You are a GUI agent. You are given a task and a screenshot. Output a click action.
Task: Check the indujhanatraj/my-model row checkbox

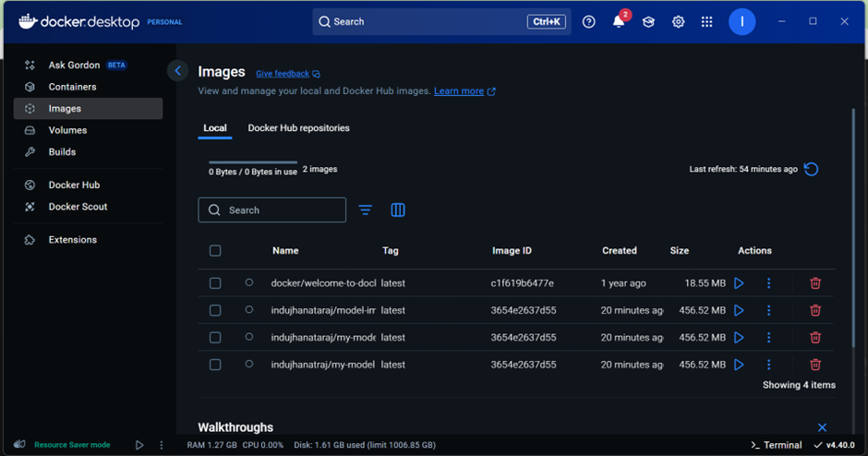pos(215,365)
